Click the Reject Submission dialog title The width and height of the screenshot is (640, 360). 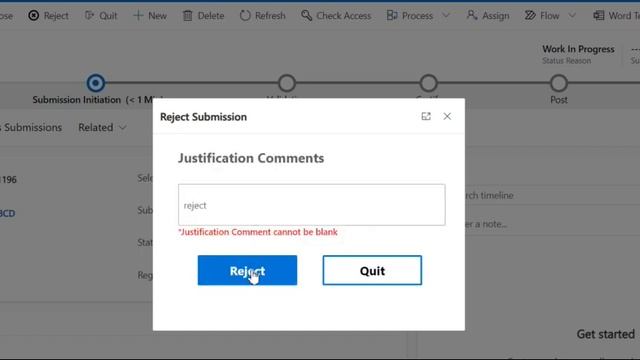[x=203, y=117]
